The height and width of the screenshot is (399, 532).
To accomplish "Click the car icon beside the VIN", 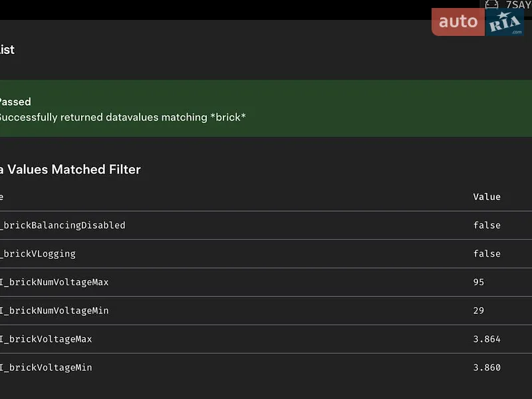I will point(491,5).
